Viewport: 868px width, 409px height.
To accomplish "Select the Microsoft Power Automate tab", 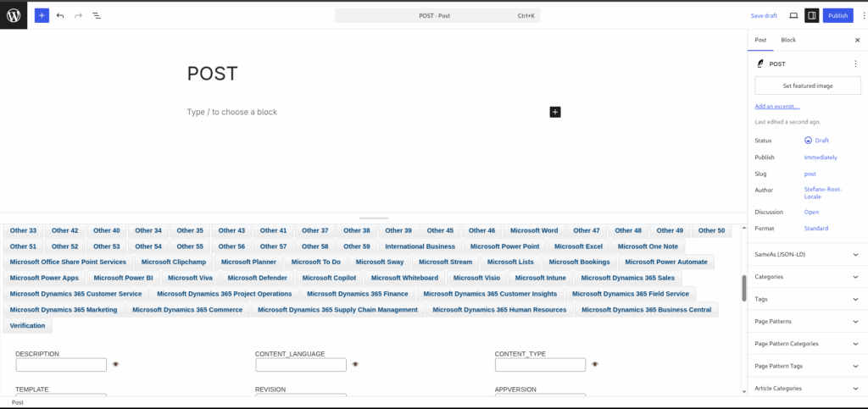I will pos(666,262).
